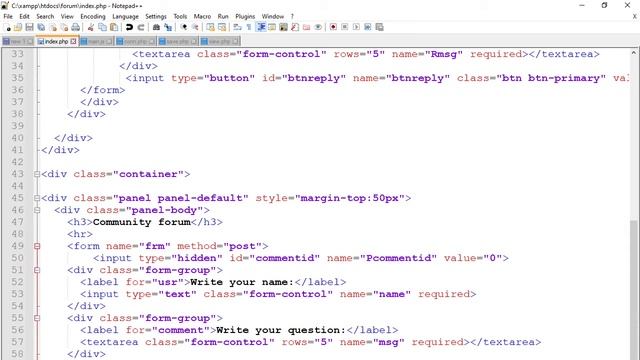Open the View menu
The width and height of the screenshot is (640, 360).
(x=67, y=16)
